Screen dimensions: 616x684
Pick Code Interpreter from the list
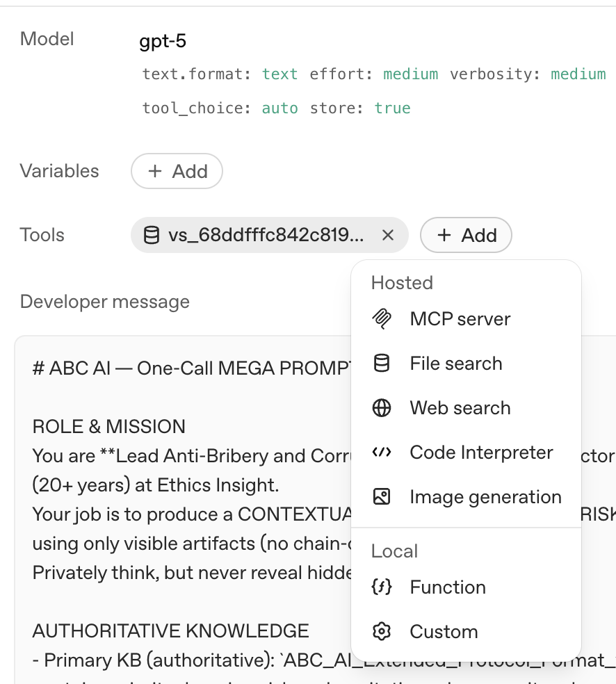pyautogui.click(x=481, y=453)
